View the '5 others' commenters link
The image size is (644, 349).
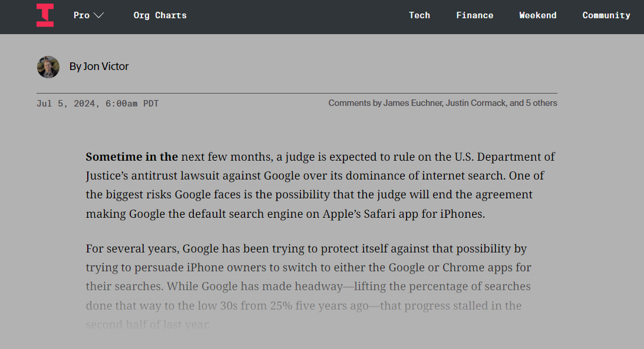coord(541,103)
